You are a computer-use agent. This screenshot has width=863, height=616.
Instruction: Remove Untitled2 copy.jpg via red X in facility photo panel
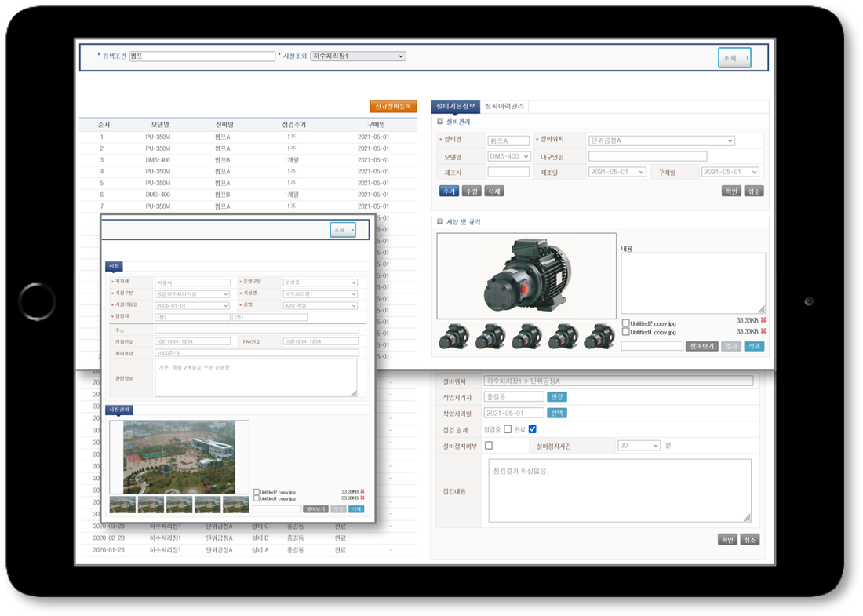362,491
